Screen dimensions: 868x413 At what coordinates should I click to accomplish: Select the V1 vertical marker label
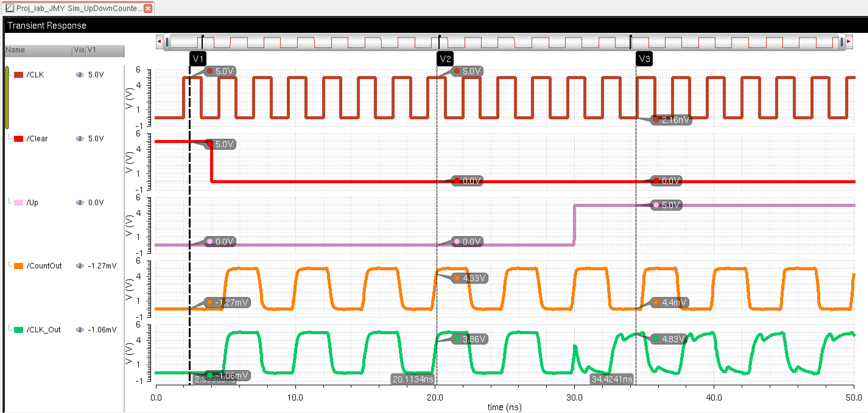pyautogui.click(x=198, y=59)
